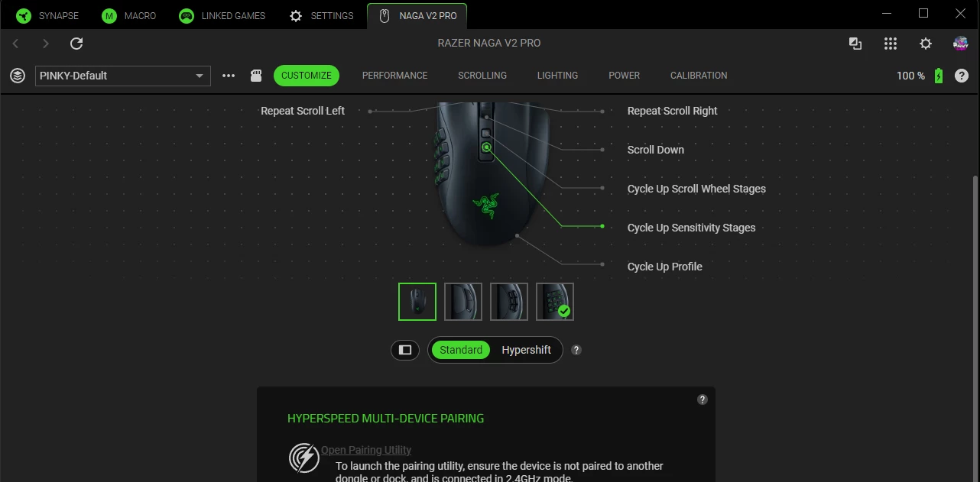980x482 pixels.
Task: Click the battery status icon
Action: (939, 76)
